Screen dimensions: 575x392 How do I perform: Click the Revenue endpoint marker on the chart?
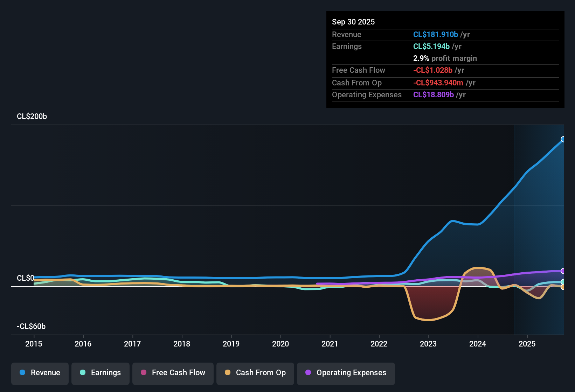pos(563,139)
